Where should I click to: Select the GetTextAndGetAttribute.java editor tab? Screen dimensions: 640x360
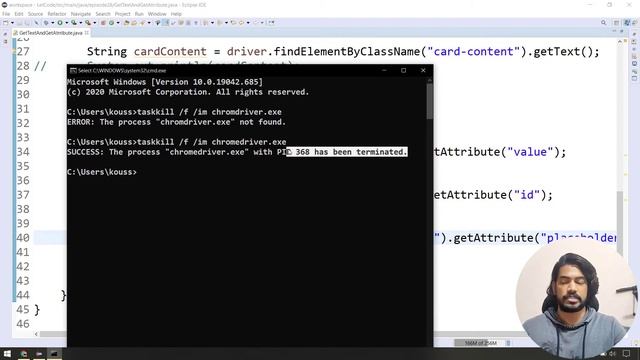click(x=51, y=33)
